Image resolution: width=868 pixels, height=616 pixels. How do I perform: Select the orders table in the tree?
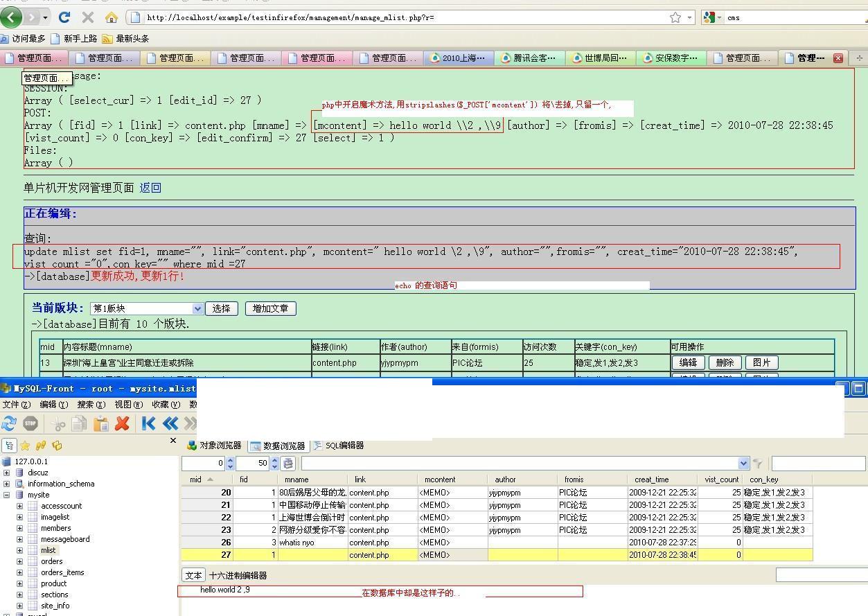tap(51, 561)
